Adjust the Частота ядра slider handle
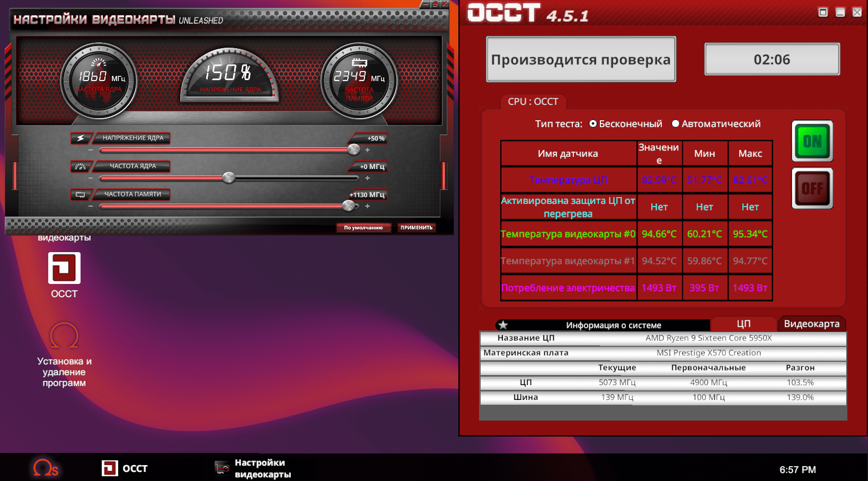868x481 pixels. 229,177
